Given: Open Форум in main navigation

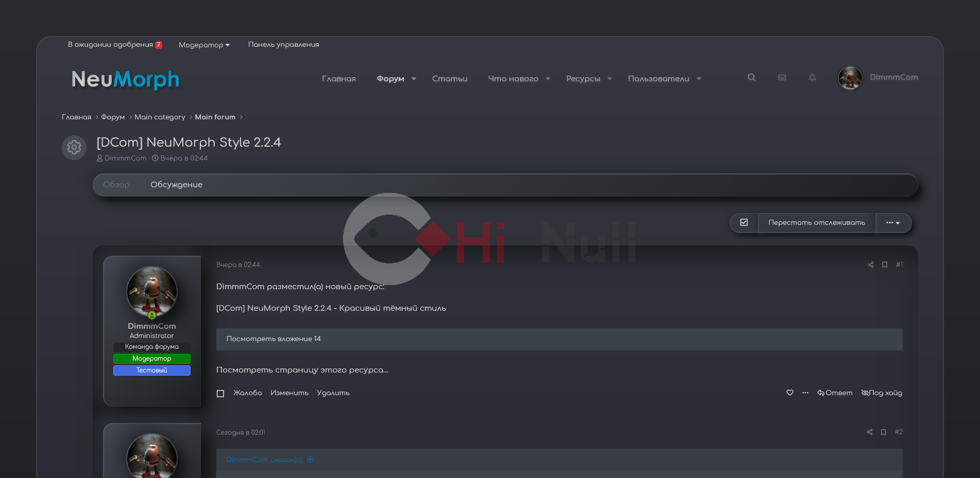Looking at the screenshot, I should point(390,79).
